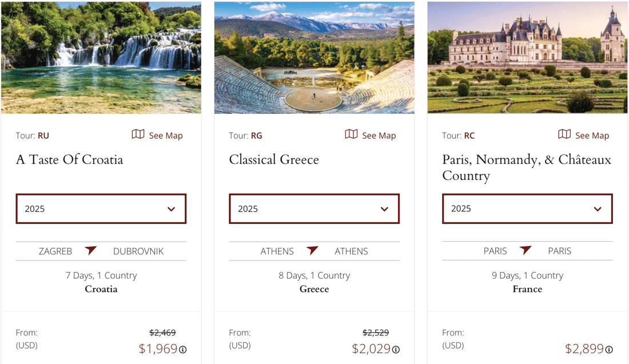The width and height of the screenshot is (629, 364).
Task: Open the A Taste Of Croatia tour title
Action: pos(69,159)
